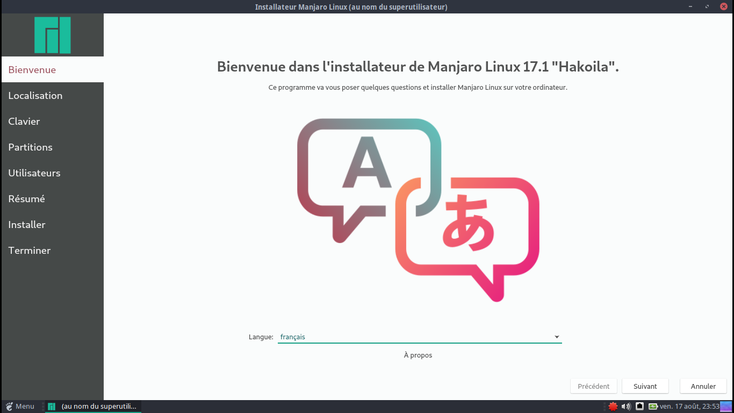734x413 pixels.
Task: Click the green battery status icon
Action: (653, 406)
